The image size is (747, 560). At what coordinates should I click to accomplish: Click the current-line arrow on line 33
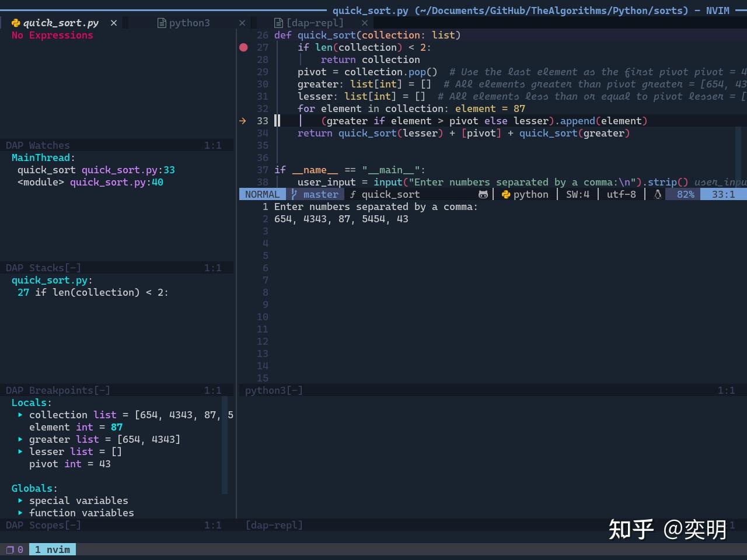click(243, 121)
